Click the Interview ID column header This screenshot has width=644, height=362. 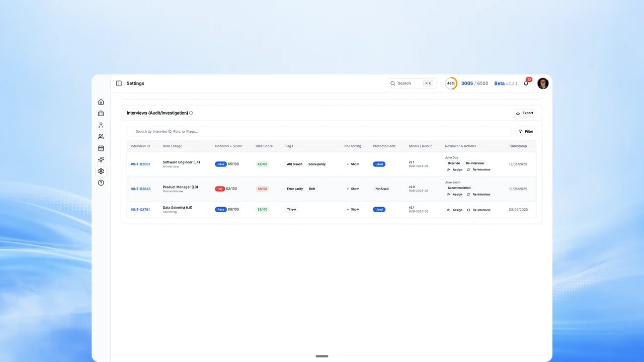click(140, 146)
